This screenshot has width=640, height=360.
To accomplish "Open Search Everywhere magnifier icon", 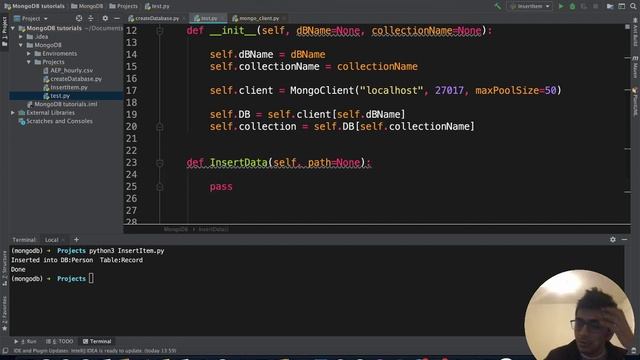I will pyautogui.click(x=633, y=6).
